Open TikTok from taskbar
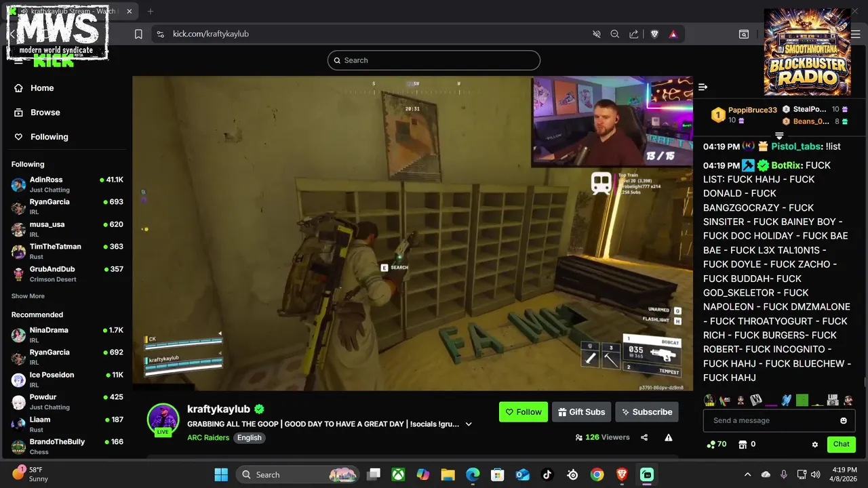The height and width of the screenshot is (488, 868). click(x=547, y=474)
